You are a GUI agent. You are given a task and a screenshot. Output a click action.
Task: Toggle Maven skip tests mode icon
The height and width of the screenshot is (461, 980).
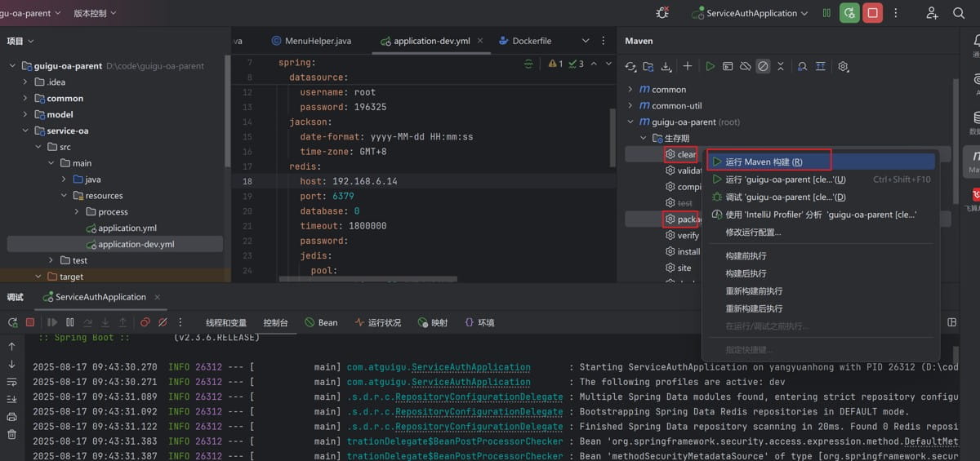tap(763, 66)
